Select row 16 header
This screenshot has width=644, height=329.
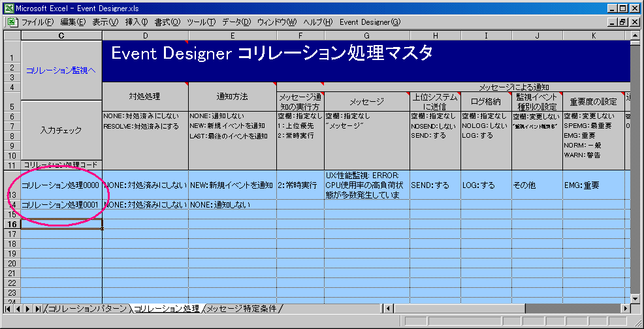click(x=12, y=223)
